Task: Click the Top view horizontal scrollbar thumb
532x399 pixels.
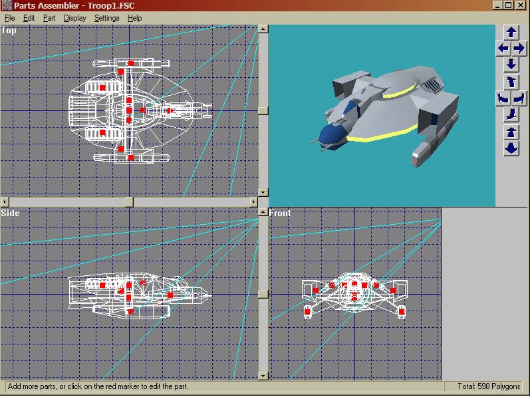Action: coord(129,201)
